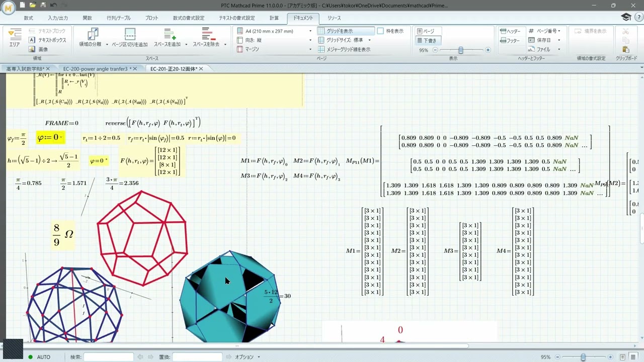Click the 領域の分離 separate regions icon
Viewport: 644px width, 362px height.
(93, 34)
